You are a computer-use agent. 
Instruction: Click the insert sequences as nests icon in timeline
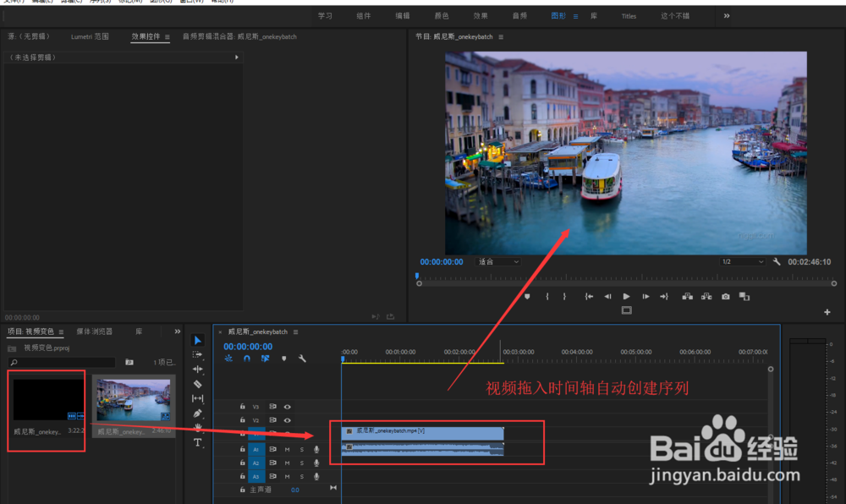coord(228,359)
